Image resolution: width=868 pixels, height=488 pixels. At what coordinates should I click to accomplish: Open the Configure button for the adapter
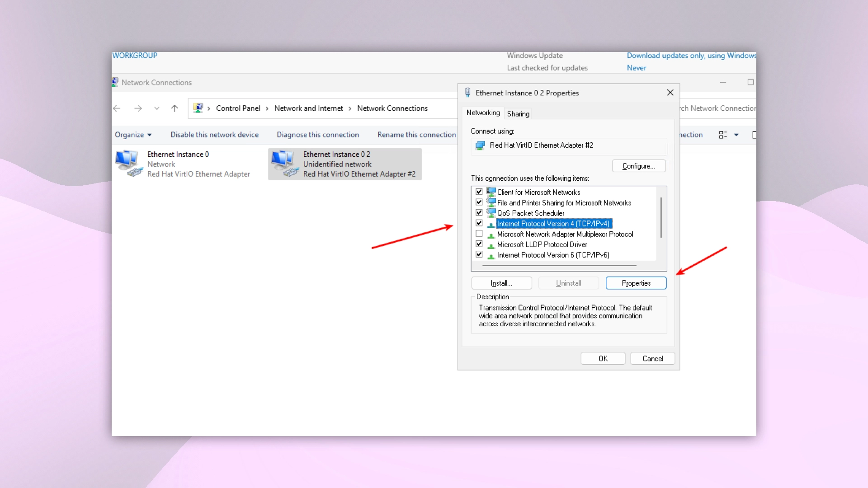coord(638,166)
